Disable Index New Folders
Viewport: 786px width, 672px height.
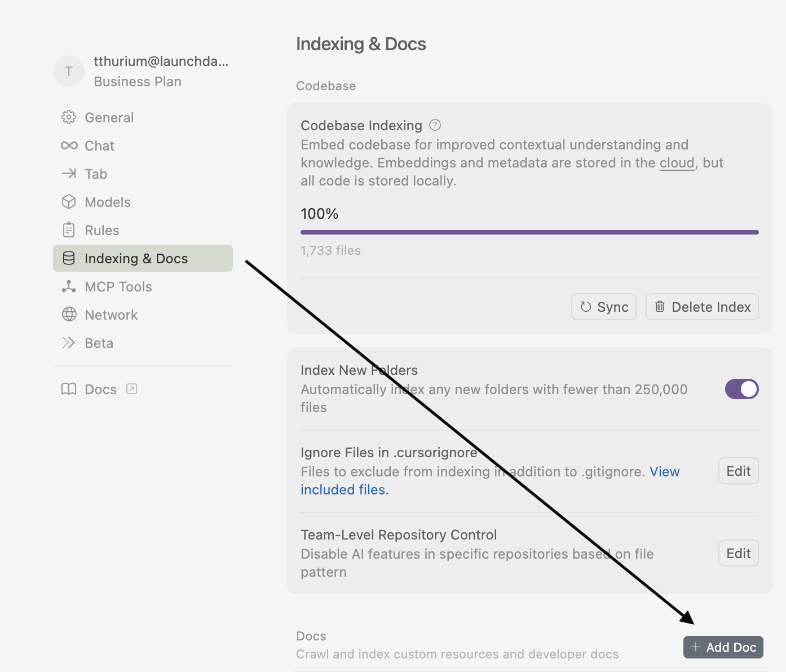point(741,389)
